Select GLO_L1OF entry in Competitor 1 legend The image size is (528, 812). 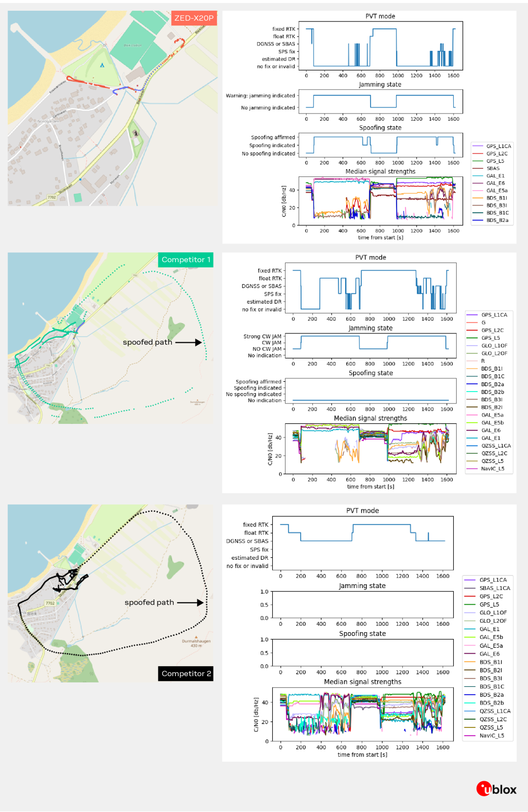[487, 346]
